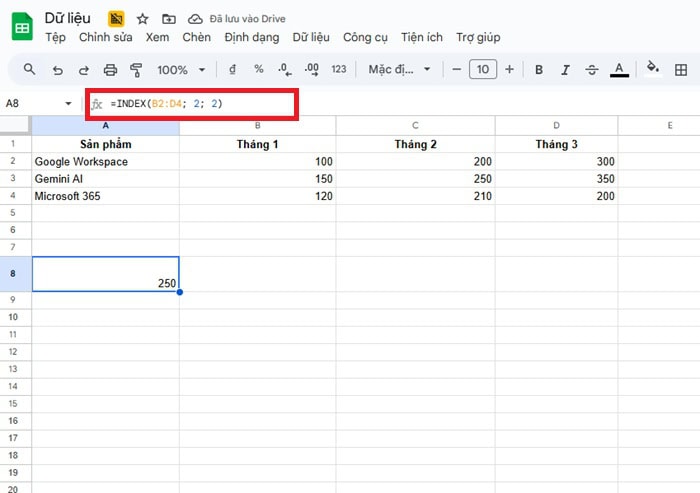700x493 pixels.
Task: Click the font size field 10
Action: tap(483, 69)
